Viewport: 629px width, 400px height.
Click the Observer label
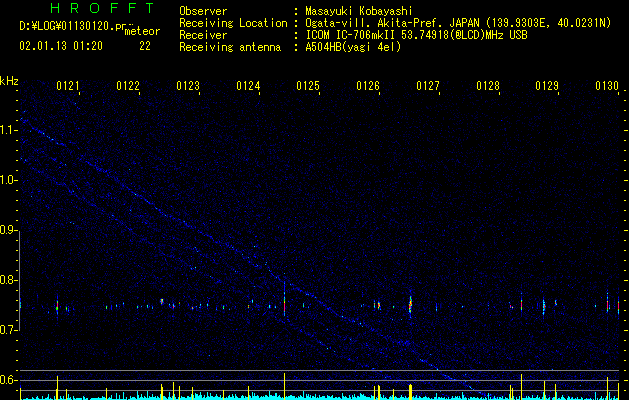coord(203,11)
